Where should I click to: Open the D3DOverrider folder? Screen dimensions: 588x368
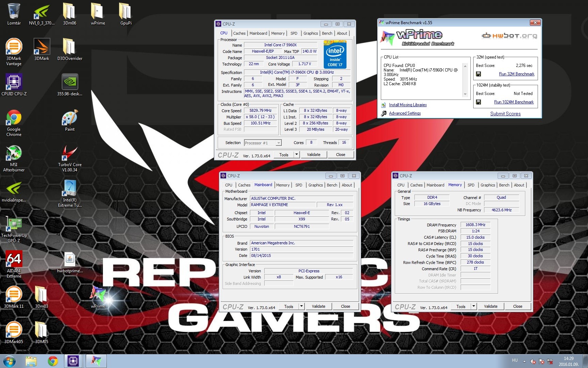[70, 49]
